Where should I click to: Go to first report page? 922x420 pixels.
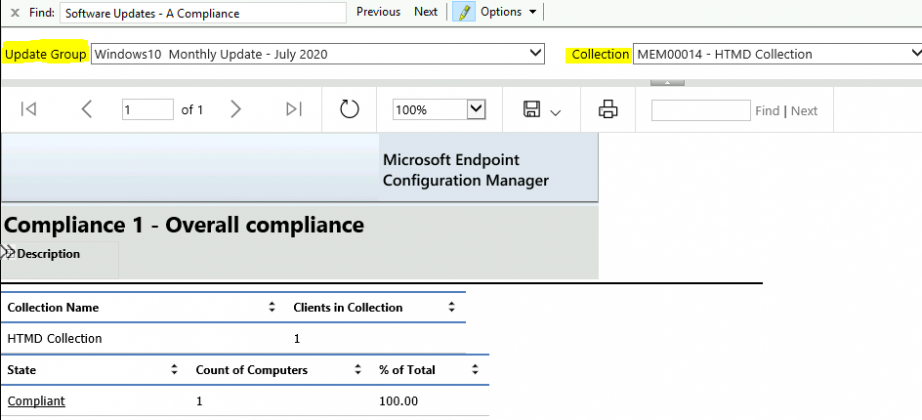(28, 109)
